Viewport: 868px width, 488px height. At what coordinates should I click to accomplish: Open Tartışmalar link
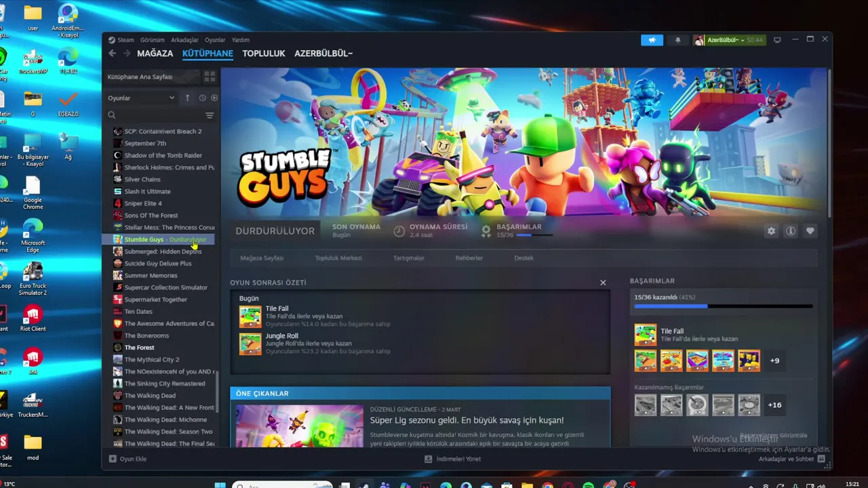[x=409, y=258]
